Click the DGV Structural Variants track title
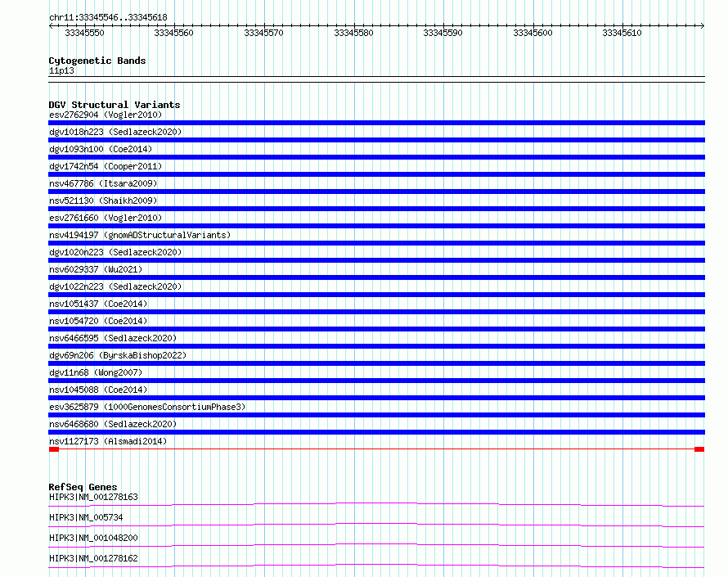Viewport: 728px width, 577px height. (x=115, y=105)
